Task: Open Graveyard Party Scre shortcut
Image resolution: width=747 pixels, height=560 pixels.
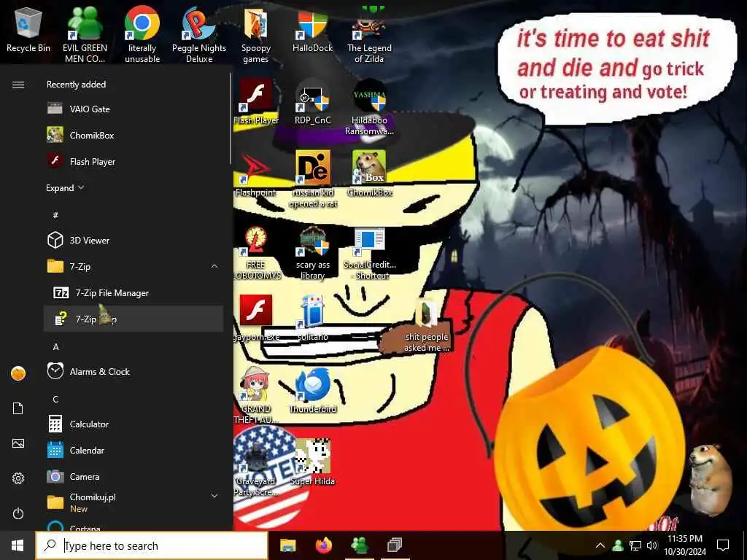Action: (x=256, y=467)
